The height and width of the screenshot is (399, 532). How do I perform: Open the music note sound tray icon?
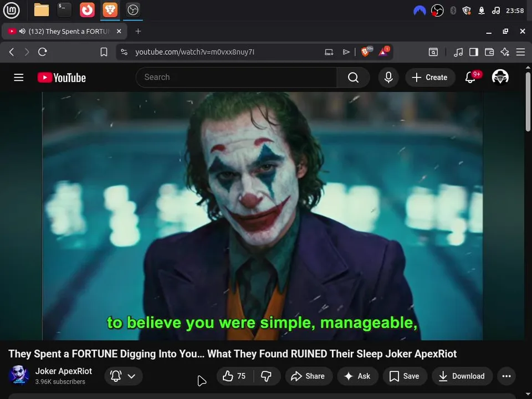(495, 11)
